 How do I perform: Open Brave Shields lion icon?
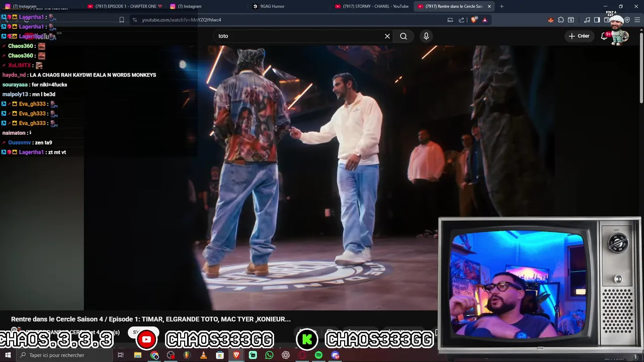(x=474, y=20)
